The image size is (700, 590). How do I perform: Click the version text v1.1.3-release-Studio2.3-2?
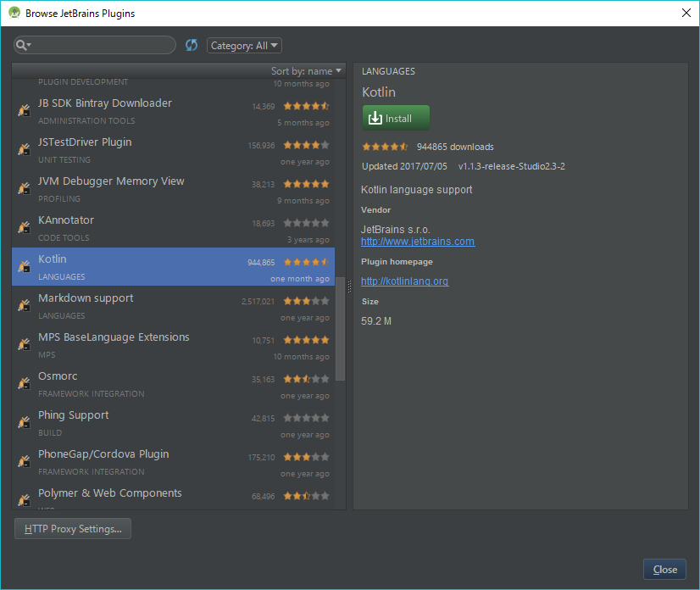[512, 166]
